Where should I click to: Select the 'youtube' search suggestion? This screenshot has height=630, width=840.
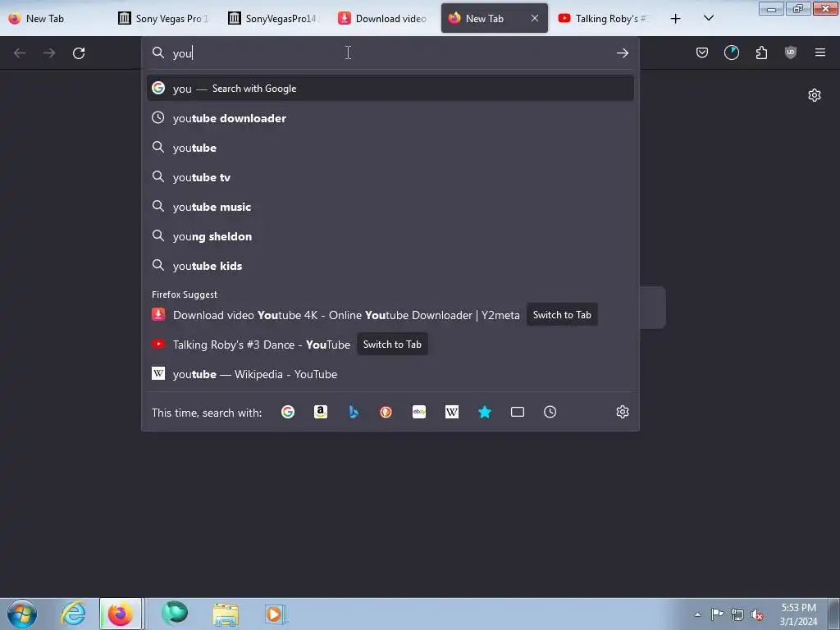click(390, 148)
